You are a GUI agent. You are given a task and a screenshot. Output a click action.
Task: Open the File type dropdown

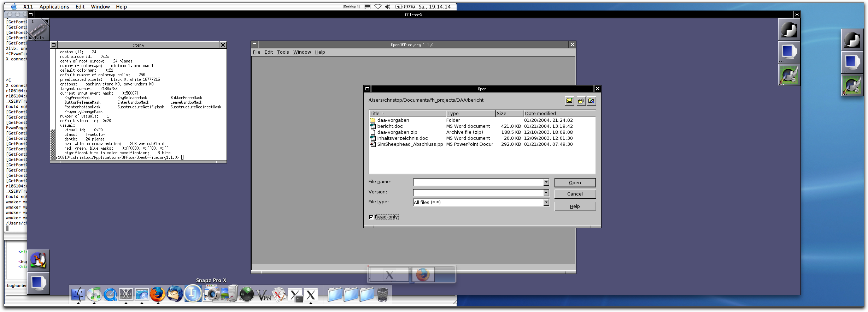click(546, 202)
